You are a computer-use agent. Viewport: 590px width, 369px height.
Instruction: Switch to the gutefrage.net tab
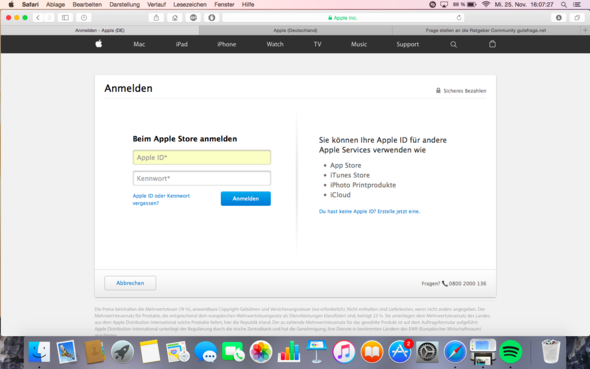click(486, 30)
